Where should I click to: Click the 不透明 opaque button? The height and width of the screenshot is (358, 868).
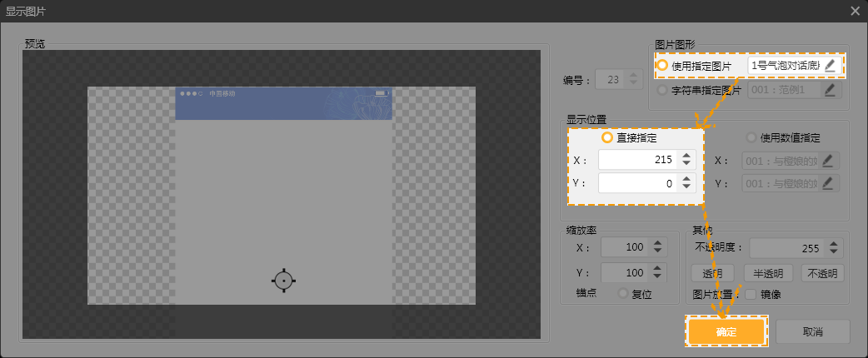[x=822, y=274]
